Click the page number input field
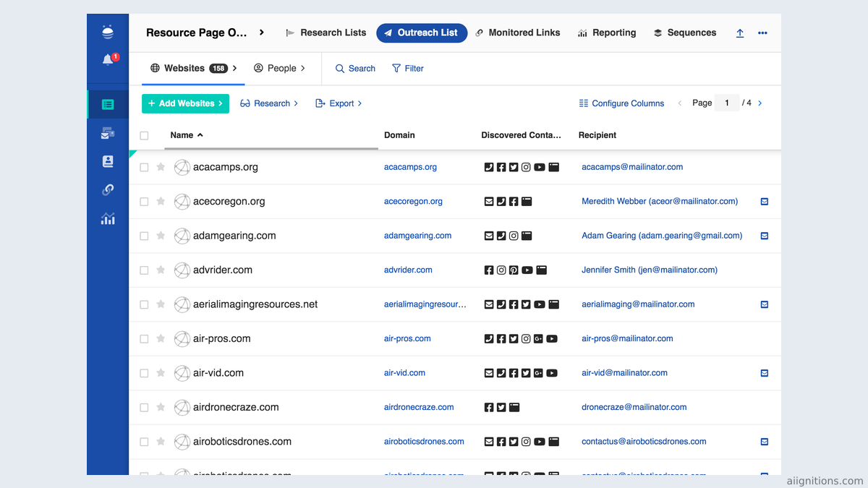 [x=727, y=103]
